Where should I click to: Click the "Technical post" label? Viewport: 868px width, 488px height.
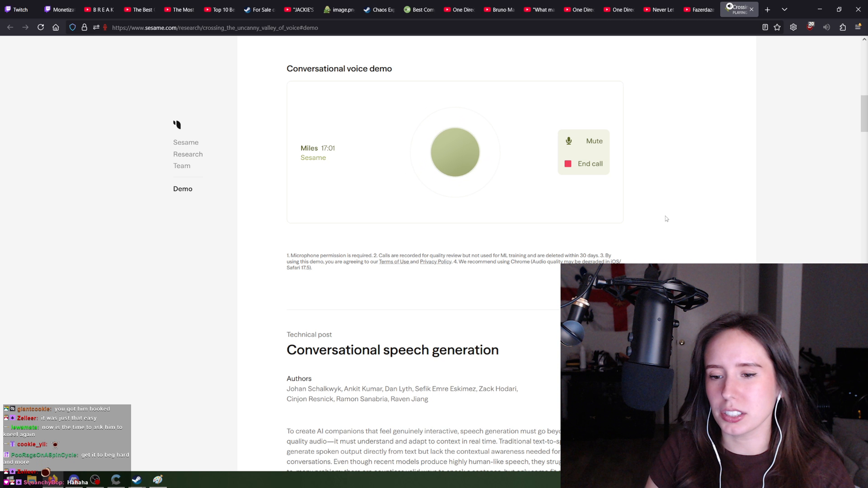(309, 335)
